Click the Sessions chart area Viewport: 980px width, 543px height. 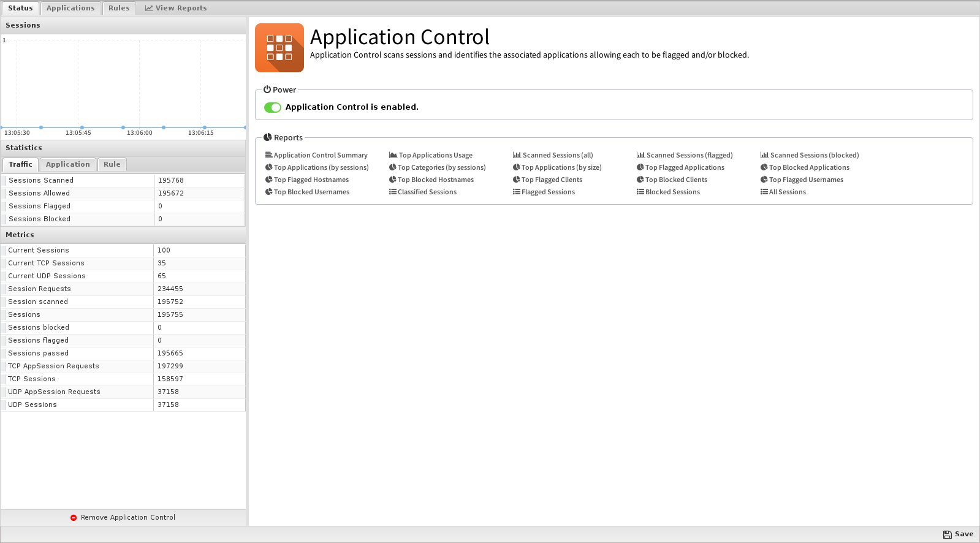tap(123, 83)
